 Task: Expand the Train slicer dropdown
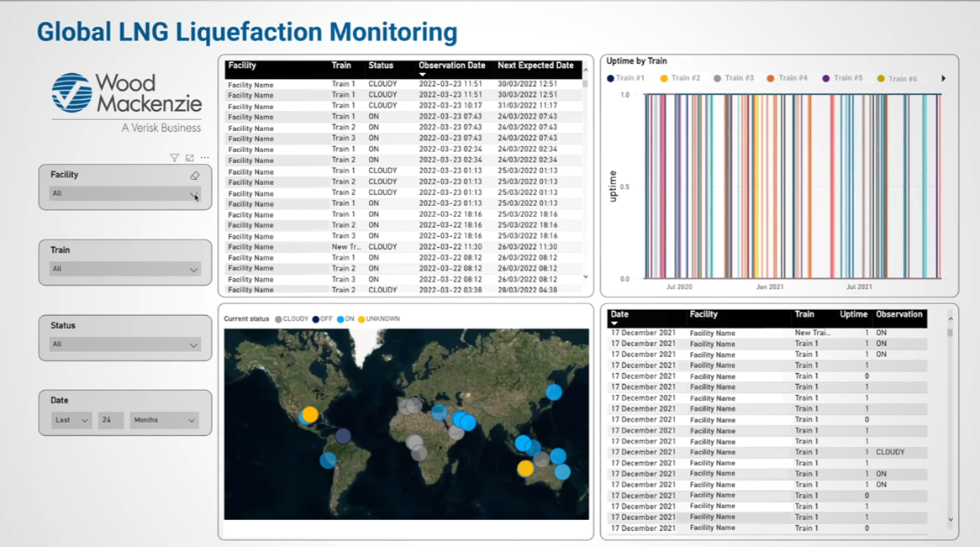pyautogui.click(x=194, y=271)
